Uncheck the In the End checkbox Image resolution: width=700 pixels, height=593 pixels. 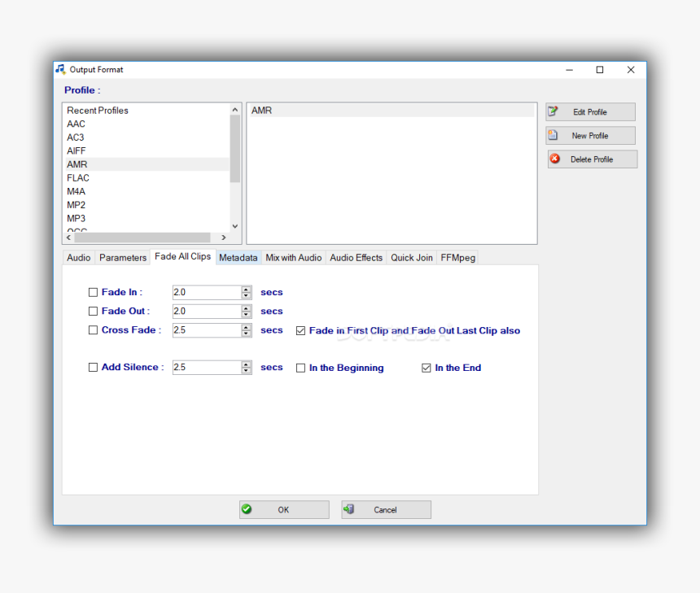(x=427, y=368)
